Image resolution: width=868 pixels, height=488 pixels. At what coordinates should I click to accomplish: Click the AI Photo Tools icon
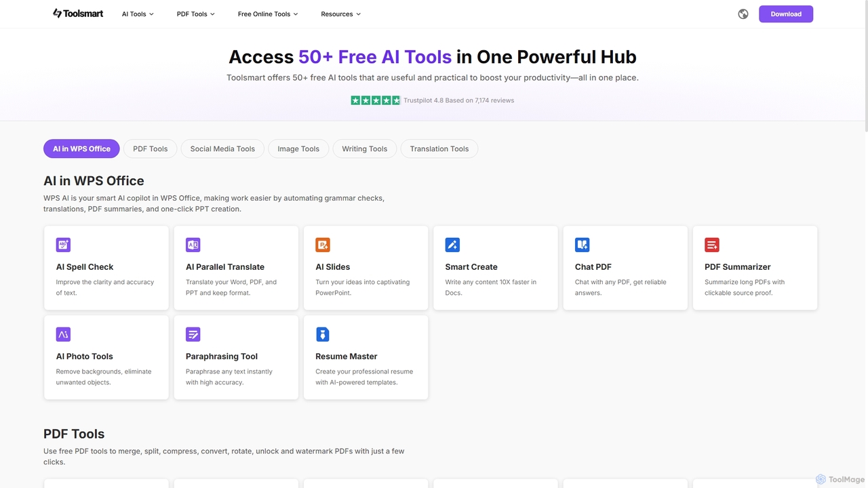(x=63, y=334)
